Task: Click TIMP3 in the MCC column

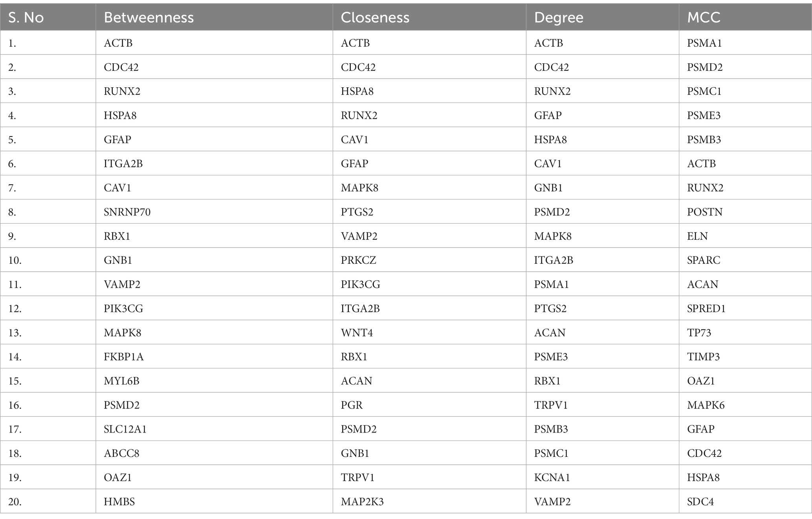Action: [703, 357]
